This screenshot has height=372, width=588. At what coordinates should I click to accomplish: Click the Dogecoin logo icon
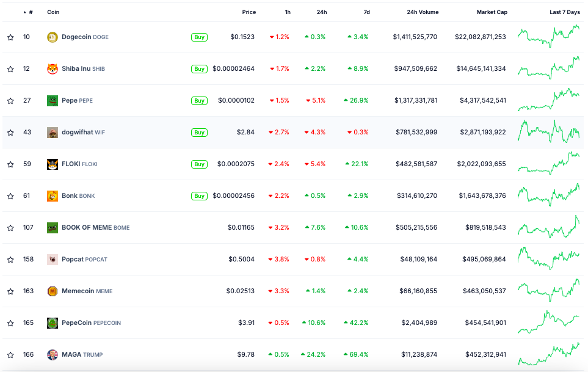pos(53,37)
